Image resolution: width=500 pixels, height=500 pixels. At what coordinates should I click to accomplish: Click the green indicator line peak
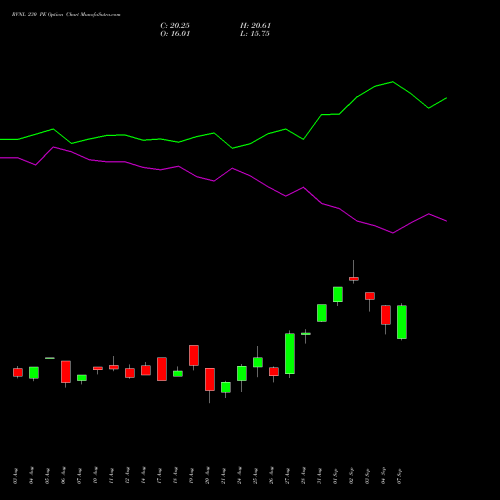(392, 82)
